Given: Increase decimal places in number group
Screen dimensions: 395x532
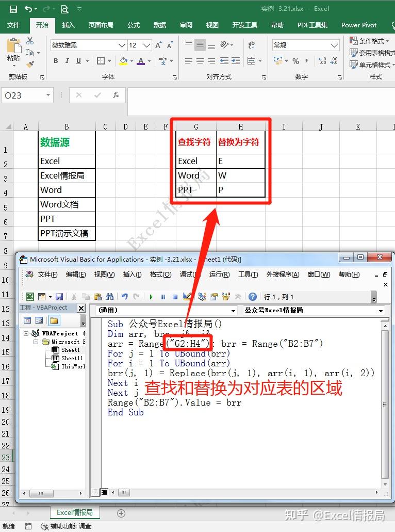Looking at the screenshot, I should [322, 61].
